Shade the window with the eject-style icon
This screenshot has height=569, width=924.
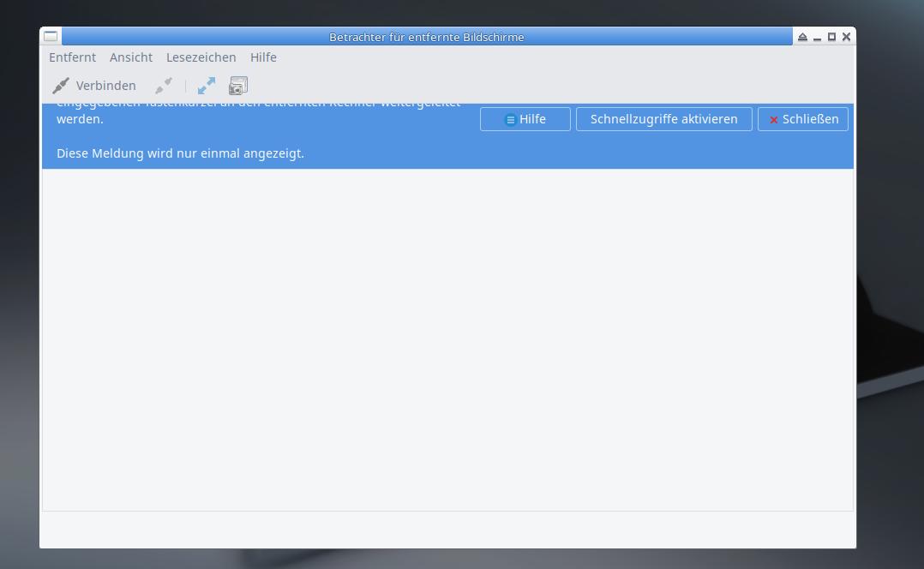802,37
